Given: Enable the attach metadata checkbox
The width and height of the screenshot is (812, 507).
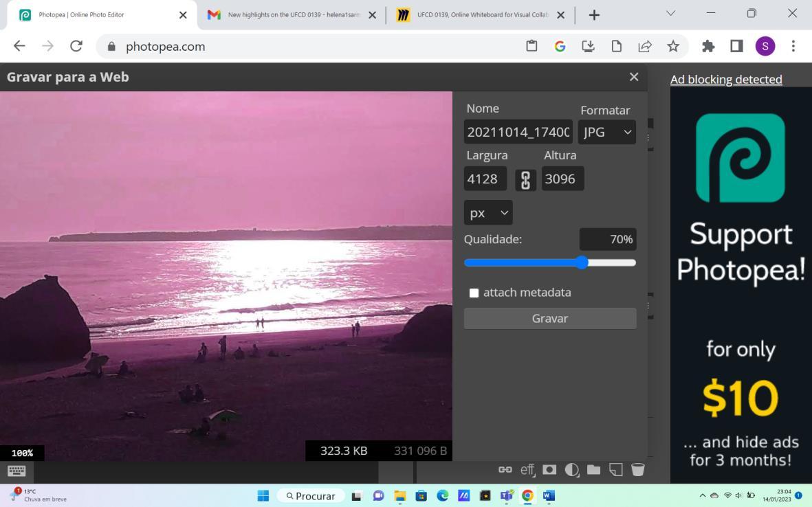Looking at the screenshot, I should pos(474,293).
